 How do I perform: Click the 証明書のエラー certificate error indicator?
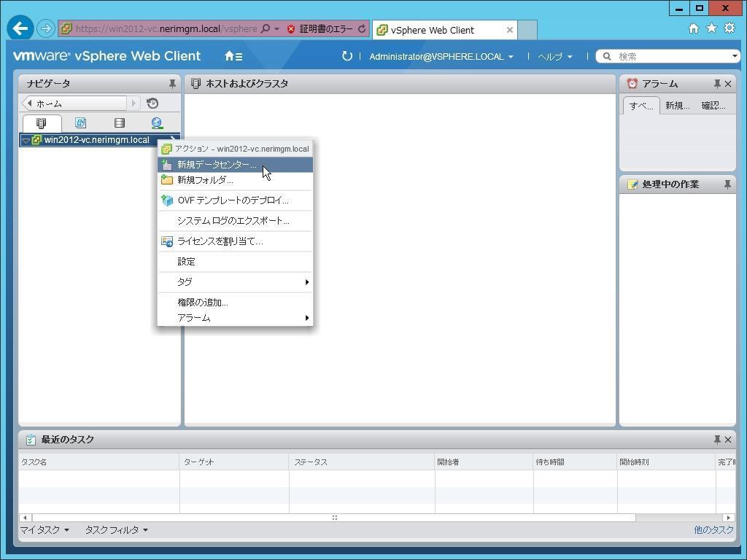tap(320, 29)
